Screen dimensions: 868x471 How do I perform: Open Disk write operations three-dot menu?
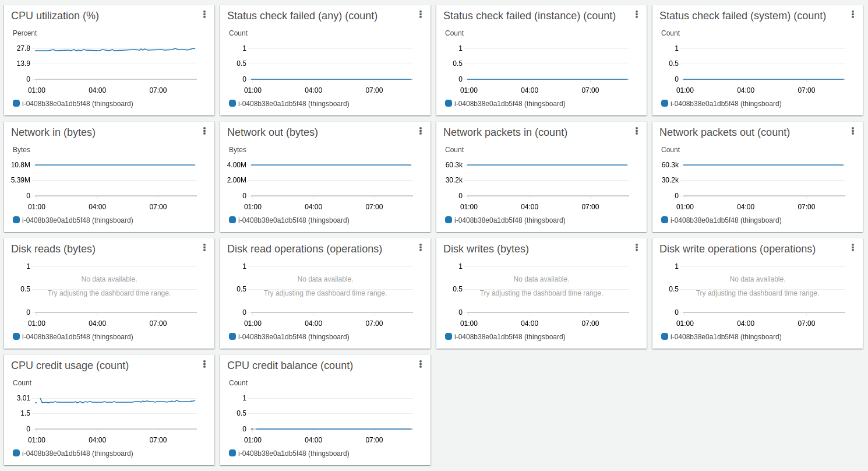(853, 248)
